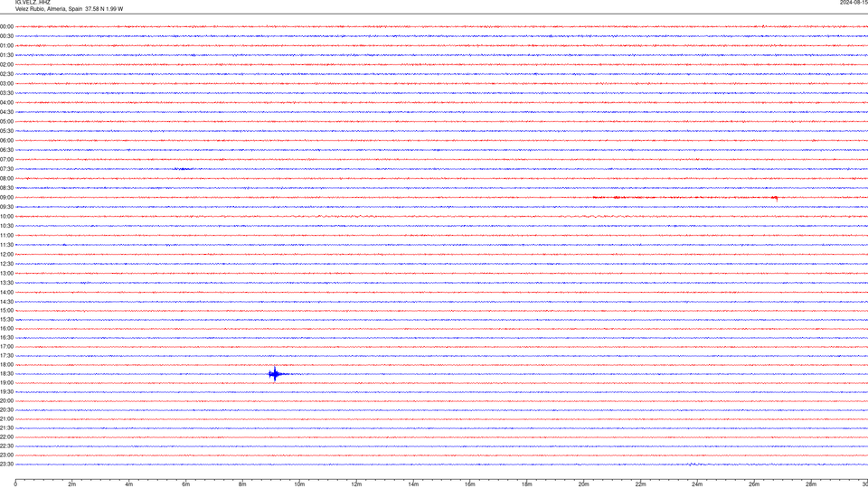Select the 01:30 row label
This screenshot has width=868, height=488.
6,55
